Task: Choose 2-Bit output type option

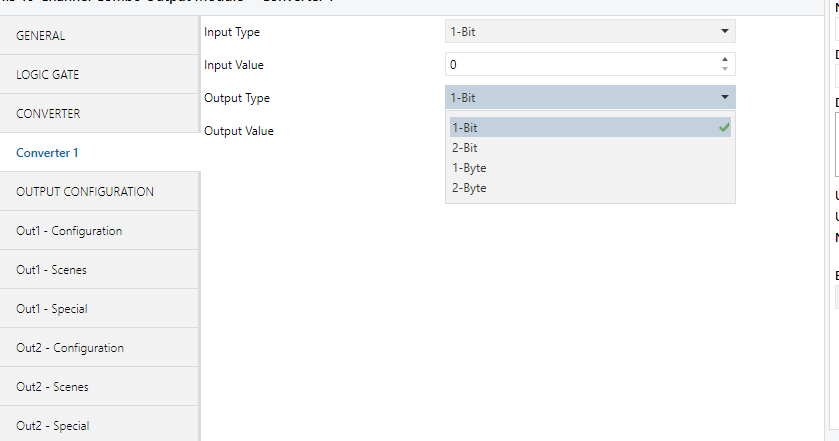Action: click(590, 148)
